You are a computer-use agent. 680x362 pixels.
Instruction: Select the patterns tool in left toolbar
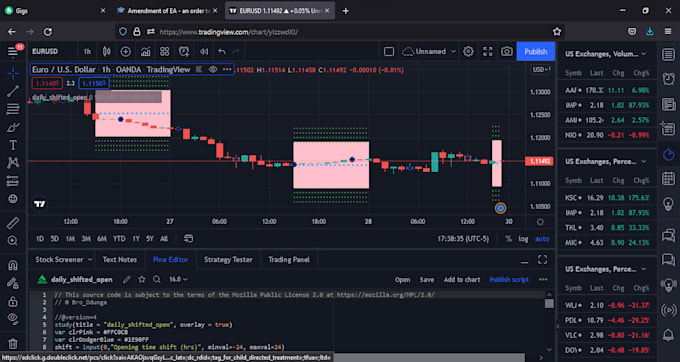pyautogui.click(x=13, y=163)
